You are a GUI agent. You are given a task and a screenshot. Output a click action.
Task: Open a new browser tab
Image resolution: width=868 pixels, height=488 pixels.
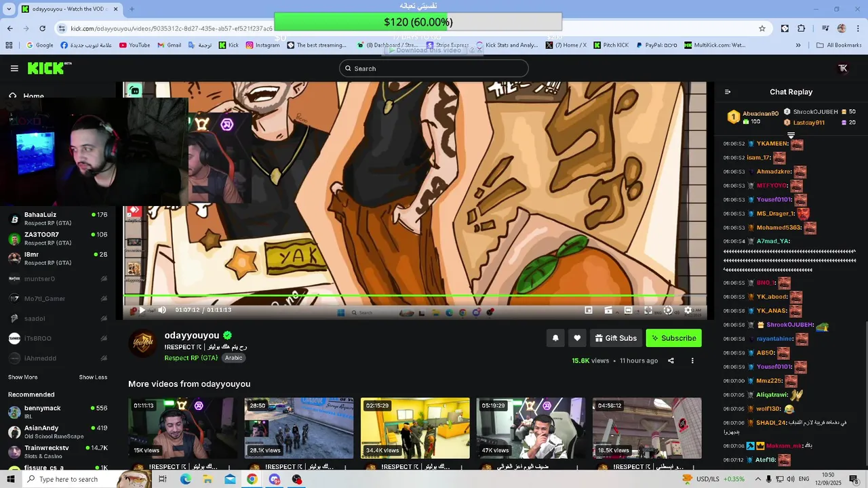[x=132, y=9]
